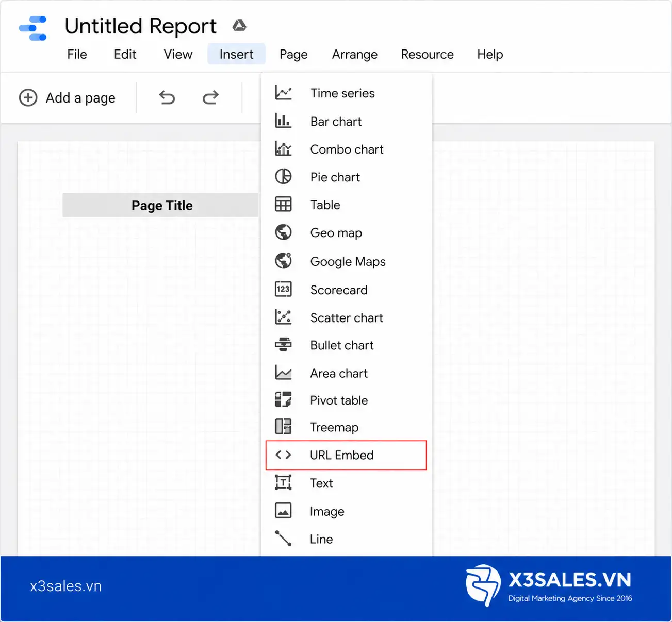Choose Pivot table menu entry
Viewport: 672px width, 622px height.
tap(347, 400)
